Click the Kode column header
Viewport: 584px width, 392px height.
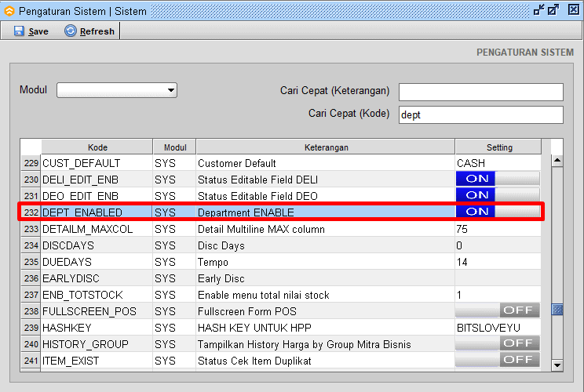click(x=97, y=147)
